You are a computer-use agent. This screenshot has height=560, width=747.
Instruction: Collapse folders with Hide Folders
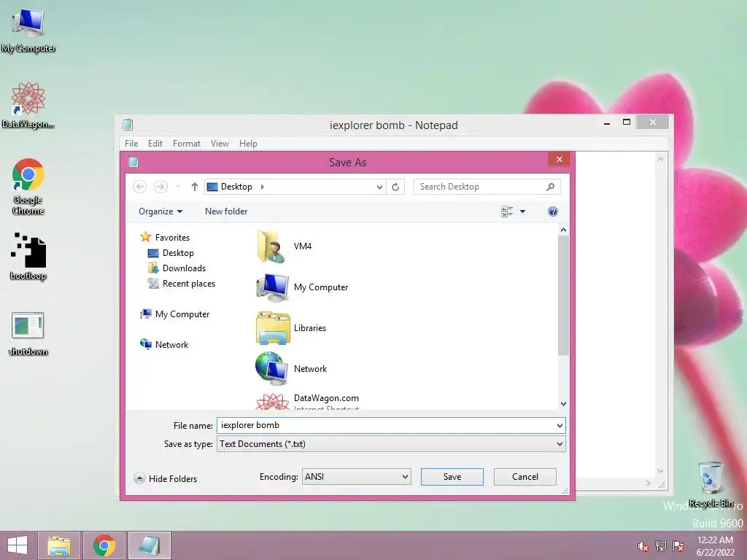pos(166,478)
